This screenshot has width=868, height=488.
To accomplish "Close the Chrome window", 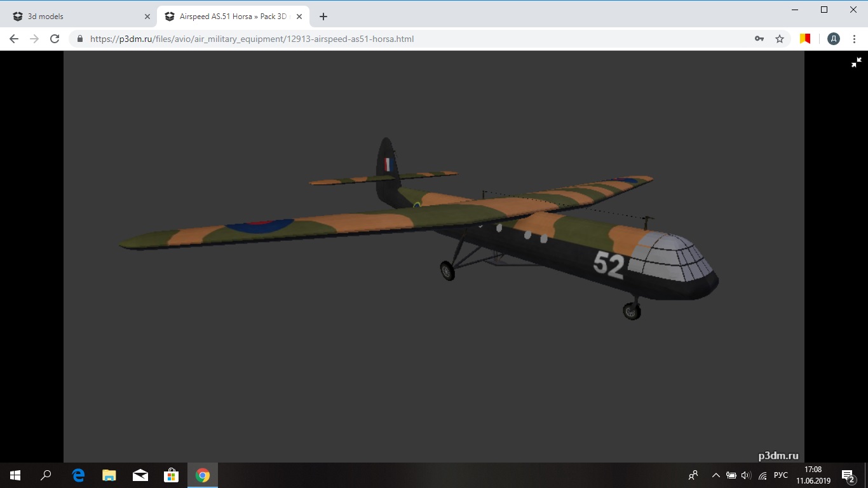I will coord(853,10).
